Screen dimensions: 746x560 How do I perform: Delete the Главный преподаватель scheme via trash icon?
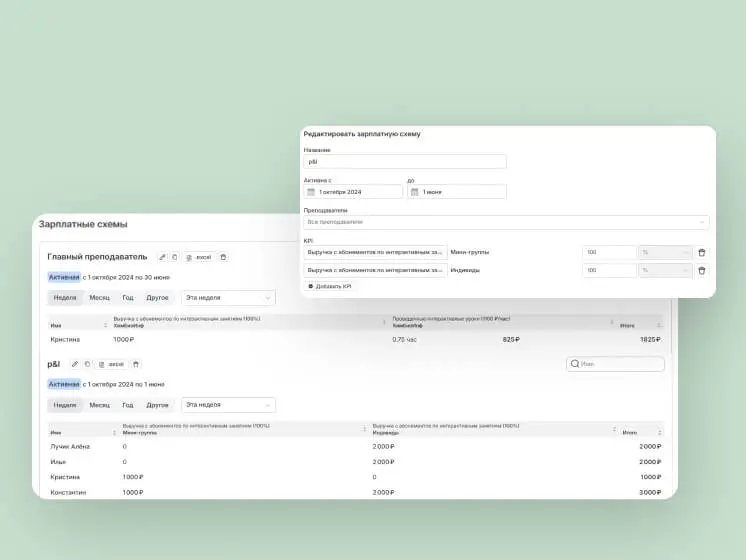coord(223,257)
